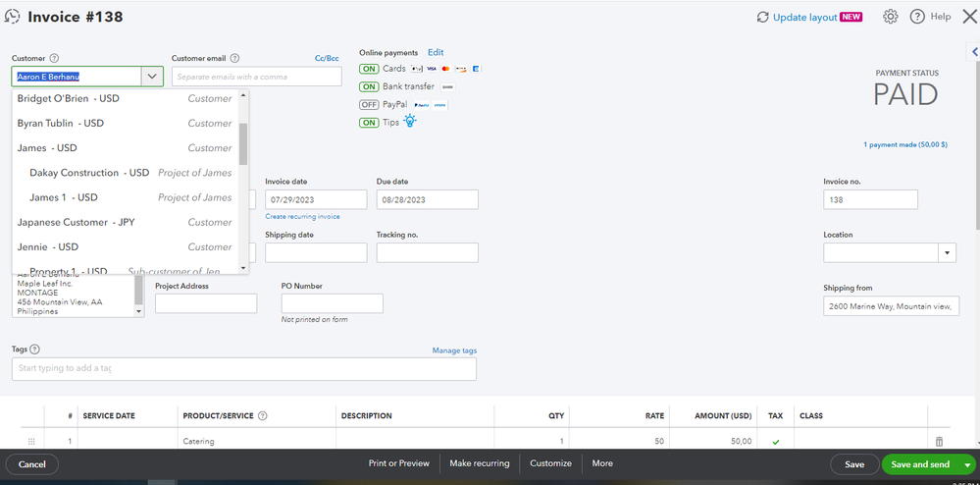Click the Cancel button

click(31, 464)
